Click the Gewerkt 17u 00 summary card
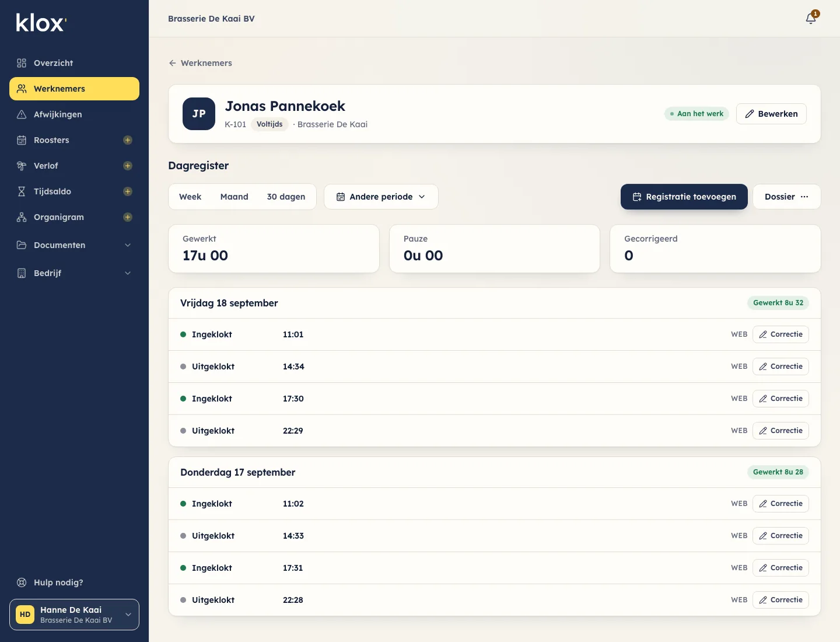The image size is (840, 642). 274,249
